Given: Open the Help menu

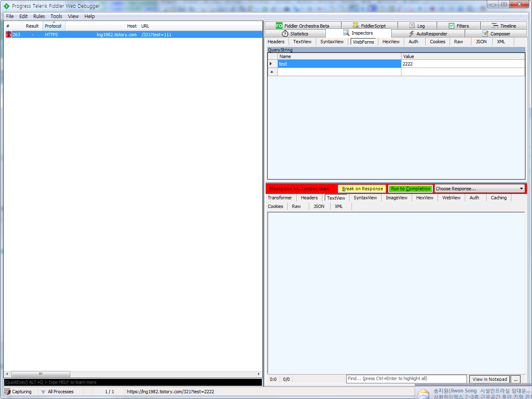Looking at the screenshot, I should (x=89, y=16).
